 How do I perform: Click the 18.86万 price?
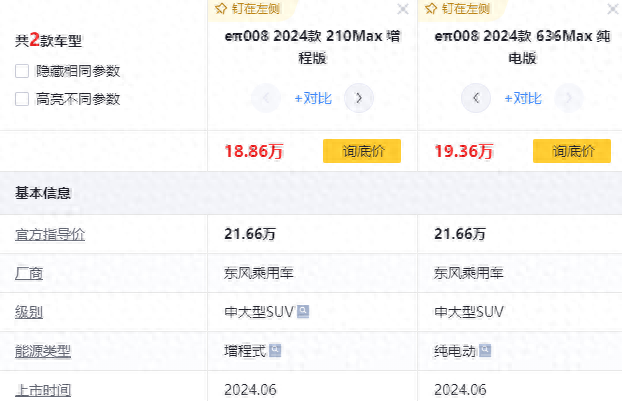254,151
